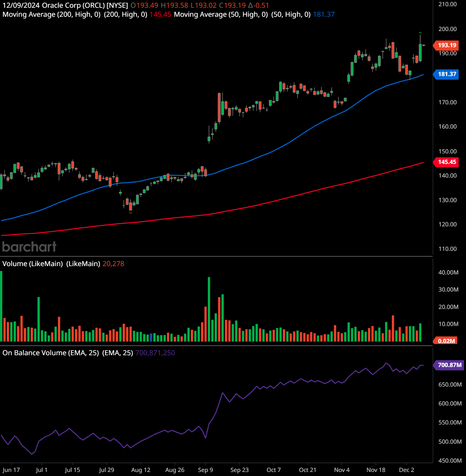
Task: Click the red 145.45 moving average axis tag
Action: [x=446, y=162]
